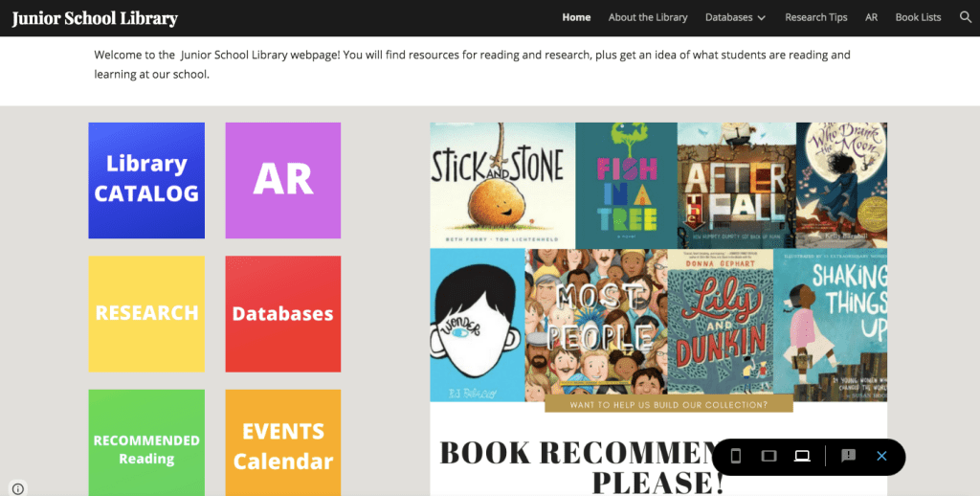
Task: Open Book Lists in the top navigation
Action: 918,17
